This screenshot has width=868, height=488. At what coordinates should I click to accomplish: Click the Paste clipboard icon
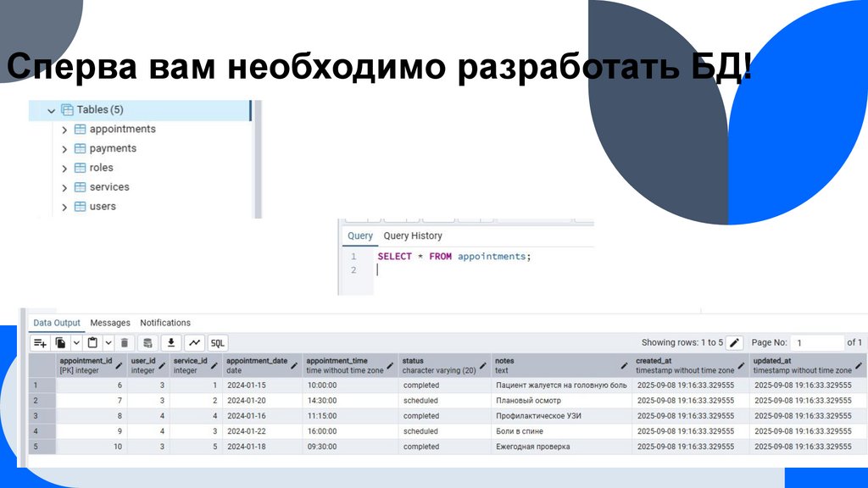[x=93, y=343]
